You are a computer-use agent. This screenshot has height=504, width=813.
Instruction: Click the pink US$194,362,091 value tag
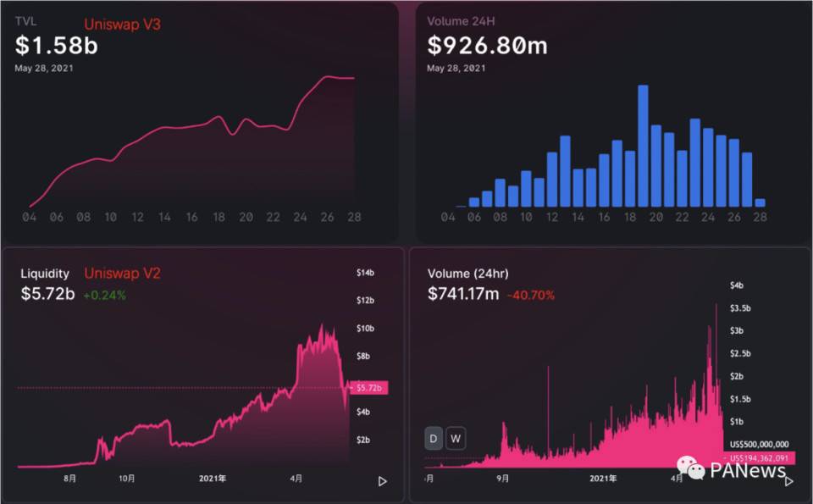[760, 458]
